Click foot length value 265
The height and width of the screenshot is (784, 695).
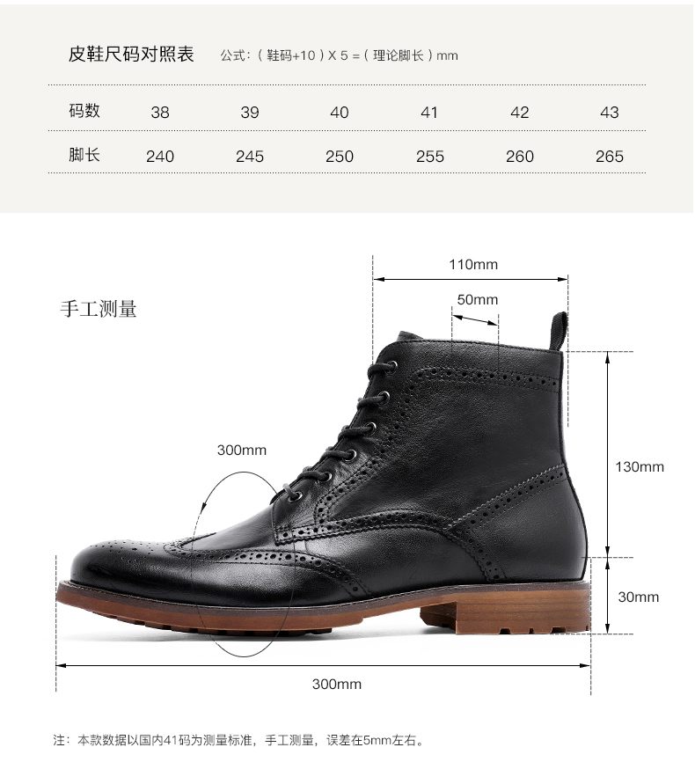pos(609,157)
